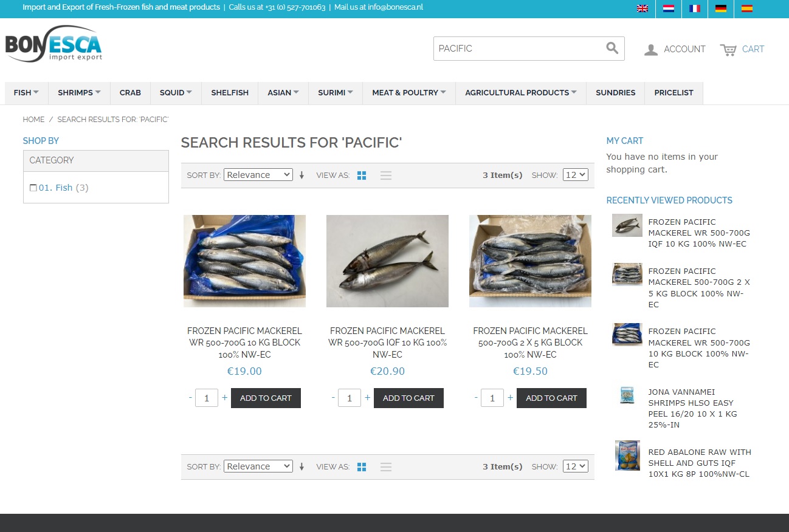Select list view in top toolbar
Screen dimensions: 789x532
(x=386, y=176)
